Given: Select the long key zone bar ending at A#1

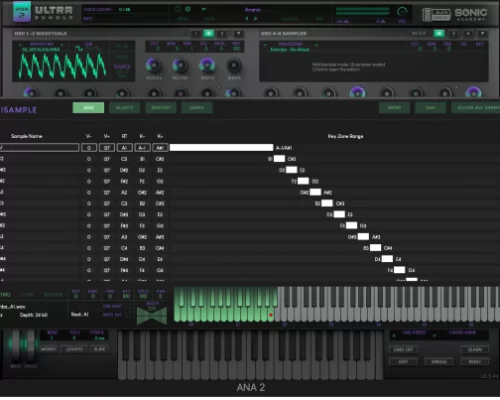Looking at the screenshot, I should click(x=221, y=148).
